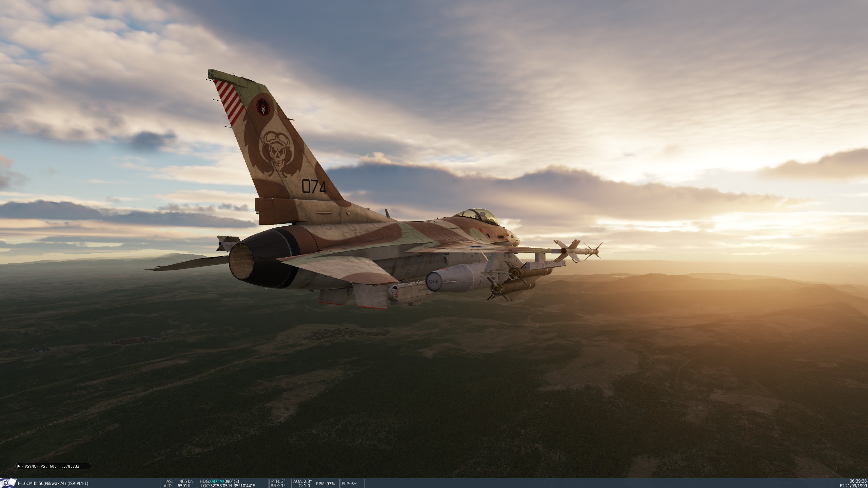868x488 pixels.
Task: Click the F2 view date 21/09/1999
Action: 853,486
